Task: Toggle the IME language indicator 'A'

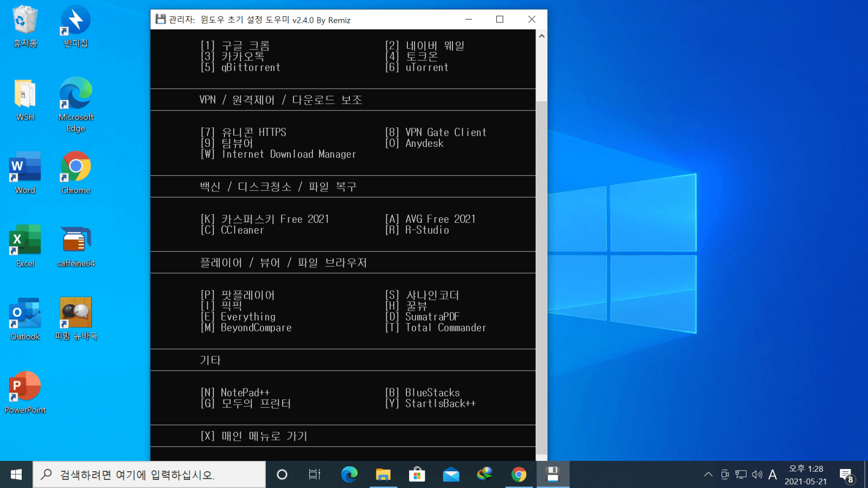Action: pos(773,475)
